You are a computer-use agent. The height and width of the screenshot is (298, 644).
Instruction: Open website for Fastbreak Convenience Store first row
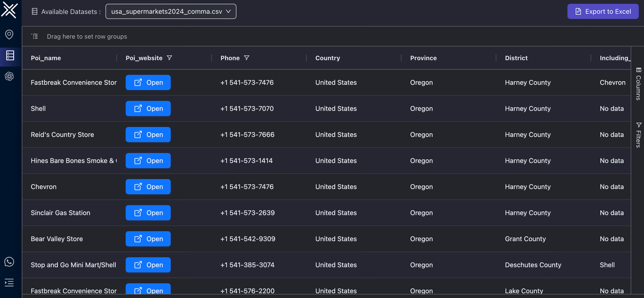[x=148, y=82]
